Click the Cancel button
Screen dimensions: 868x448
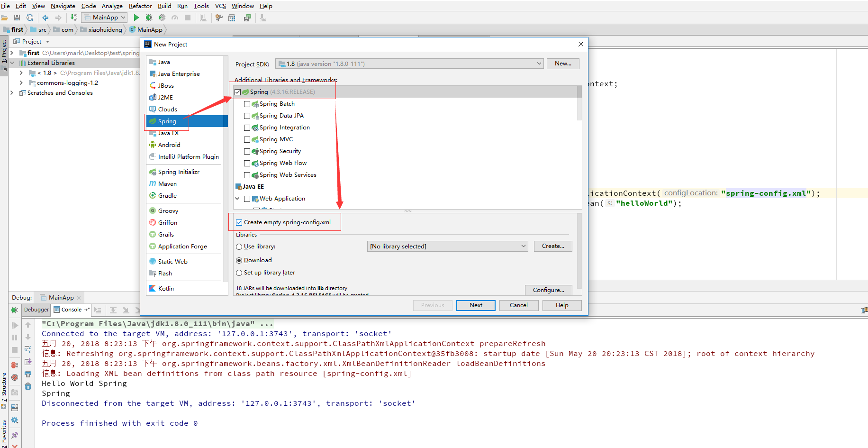click(519, 305)
